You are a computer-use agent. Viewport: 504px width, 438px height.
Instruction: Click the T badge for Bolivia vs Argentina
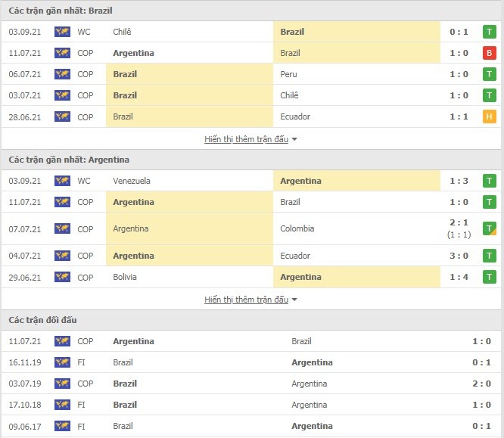[489, 277]
